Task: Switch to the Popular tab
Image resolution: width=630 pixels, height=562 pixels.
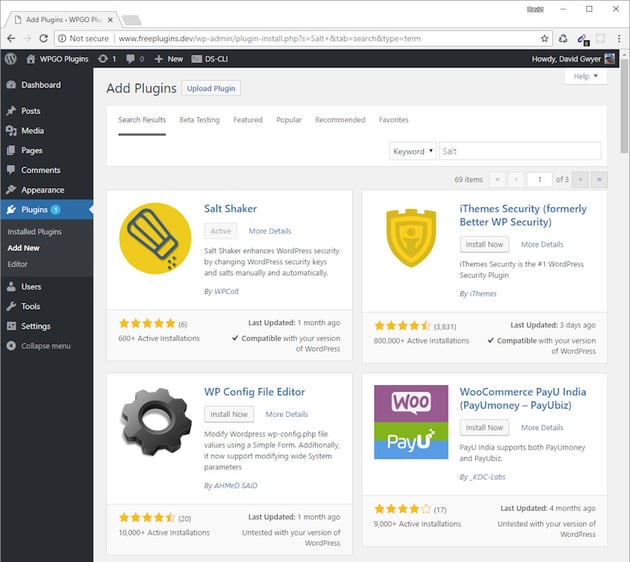Action: pos(289,120)
